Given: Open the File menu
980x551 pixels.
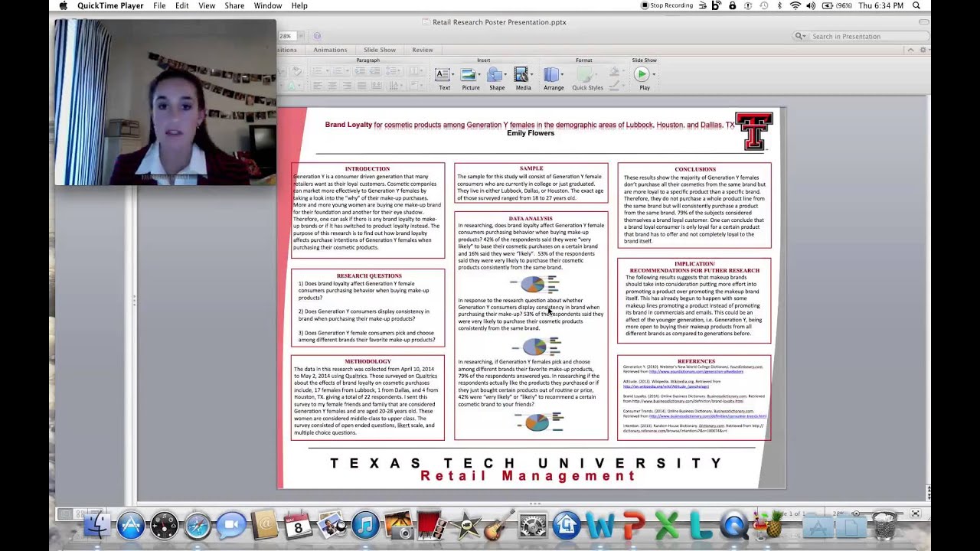Looking at the screenshot, I should pos(159,5).
